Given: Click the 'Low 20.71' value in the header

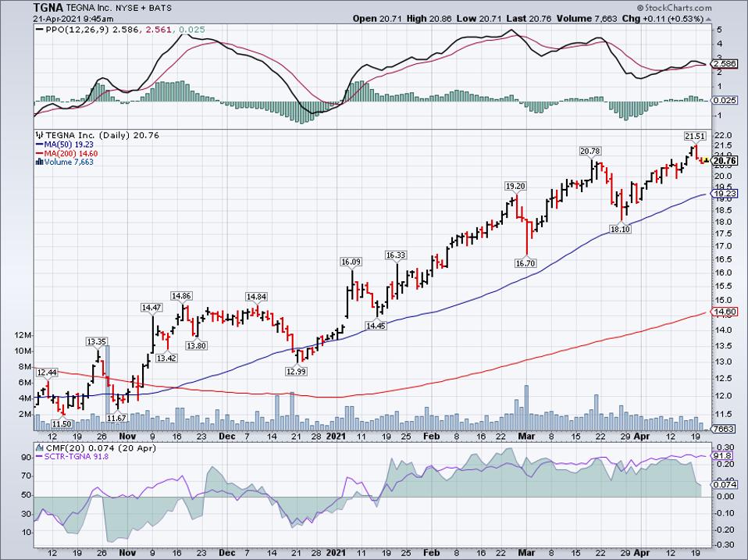Looking at the screenshot, I should tap(479, 19).
